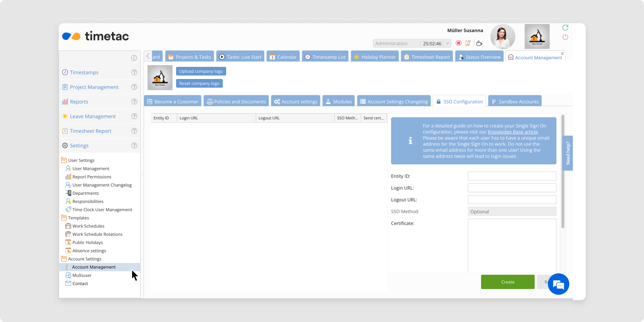Screen dimensions: 644x322
Task: Click the red power logout icon
Action: click(565, 37)
